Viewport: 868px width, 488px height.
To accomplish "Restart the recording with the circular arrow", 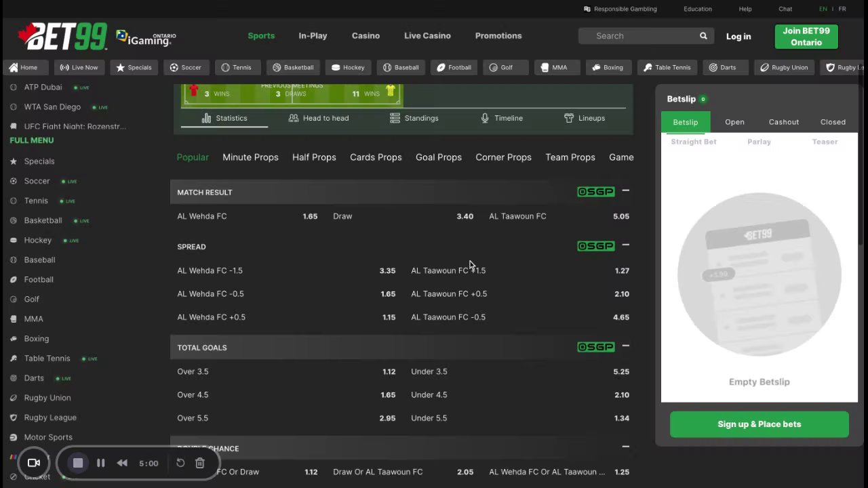I will point(180,463).
